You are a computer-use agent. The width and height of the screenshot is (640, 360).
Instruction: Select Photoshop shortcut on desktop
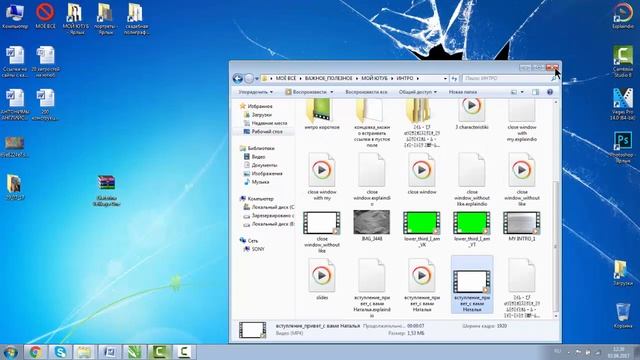[x=623, y=147]
